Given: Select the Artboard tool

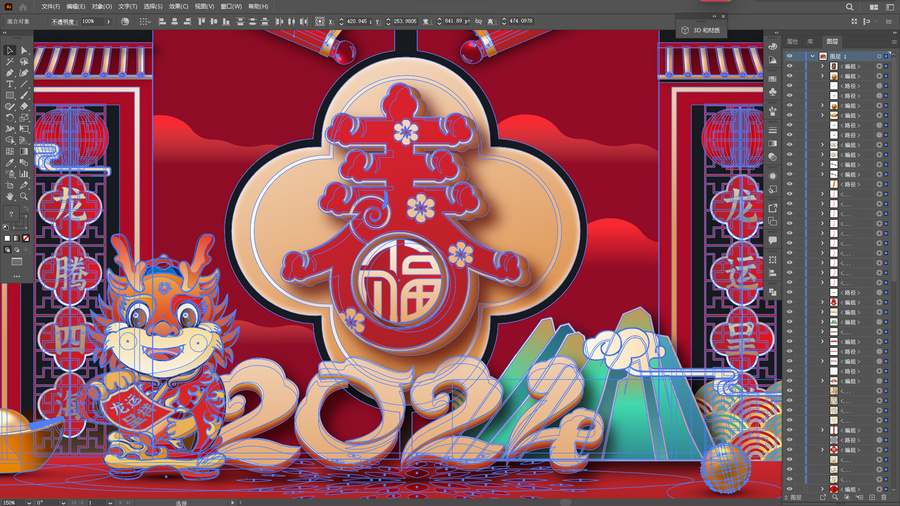Looking at the screenshot, I should click(10, 185).
